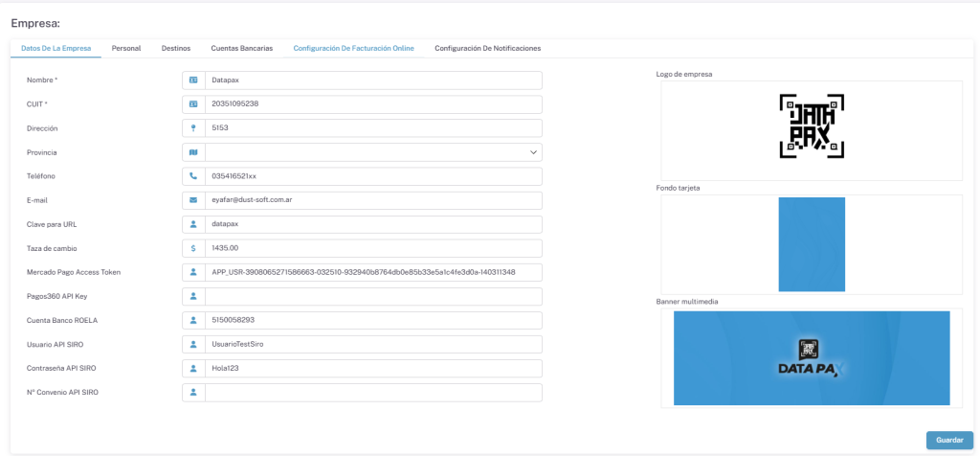Click the Banner multimedia image
980x456 pixels.
pos(811,358)
